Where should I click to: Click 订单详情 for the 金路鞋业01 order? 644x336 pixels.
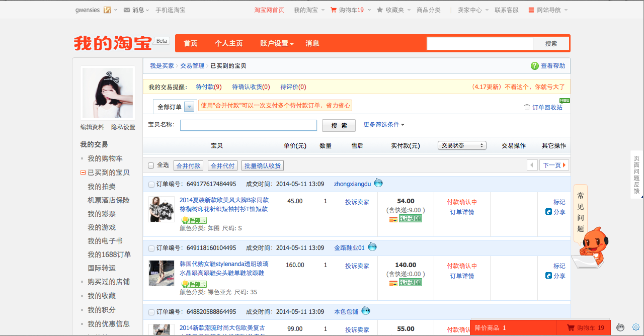[x=462, y=276]
